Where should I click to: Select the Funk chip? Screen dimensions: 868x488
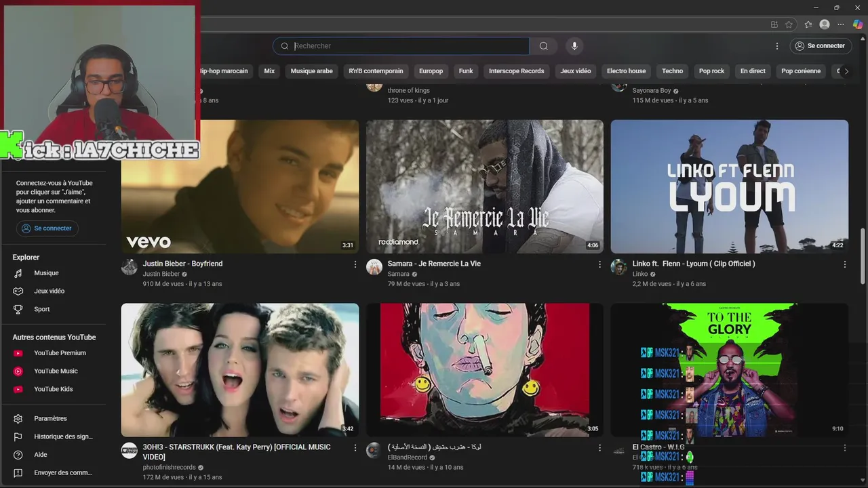pos(466,71)
